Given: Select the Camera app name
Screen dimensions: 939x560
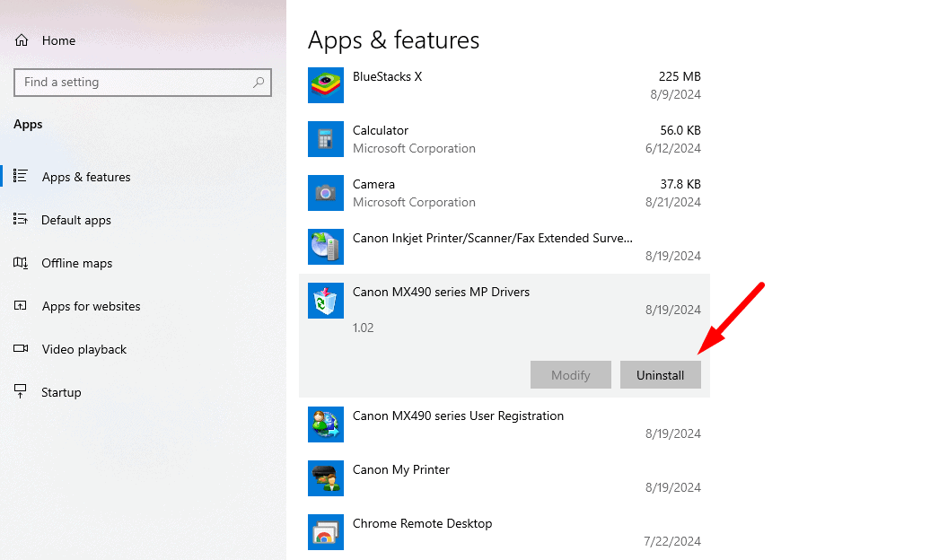Looking at the screenshot, I should [373, 185].
